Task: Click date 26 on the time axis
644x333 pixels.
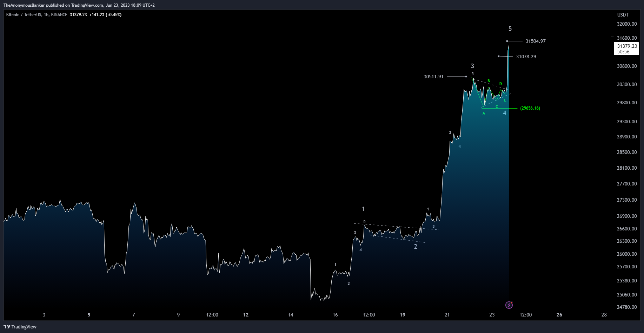Action: click(x=559, y=315)
